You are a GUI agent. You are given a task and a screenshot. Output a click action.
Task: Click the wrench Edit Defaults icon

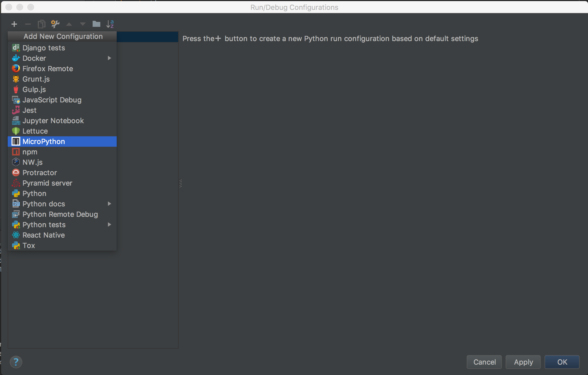coord(55,24)
